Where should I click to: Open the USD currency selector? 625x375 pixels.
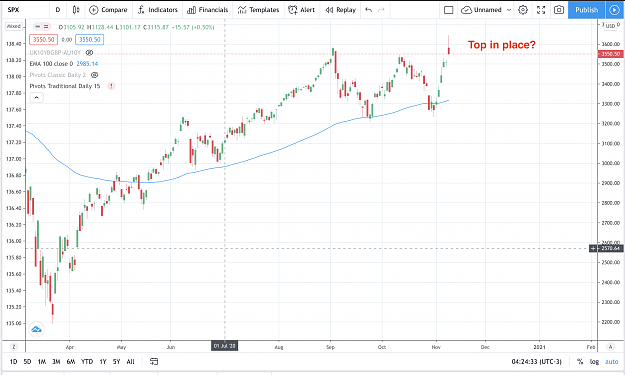[x=610, y=26]
